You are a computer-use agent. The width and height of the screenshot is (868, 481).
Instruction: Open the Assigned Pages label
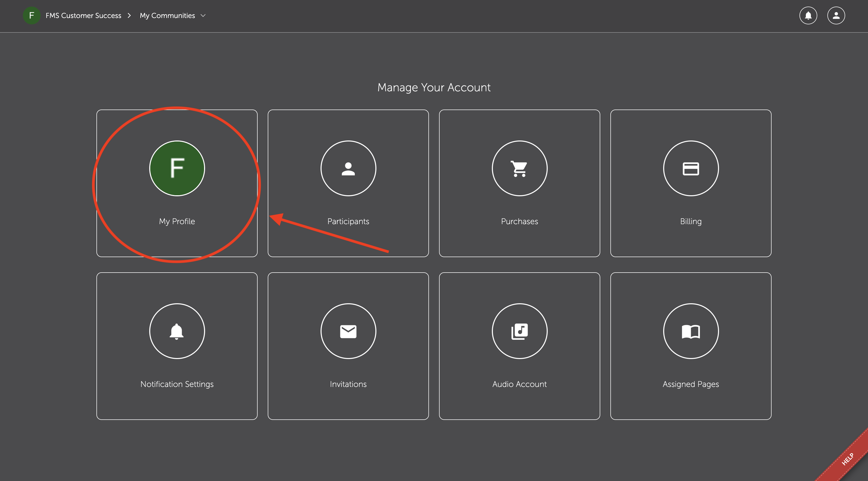click(x=691, y=384)
